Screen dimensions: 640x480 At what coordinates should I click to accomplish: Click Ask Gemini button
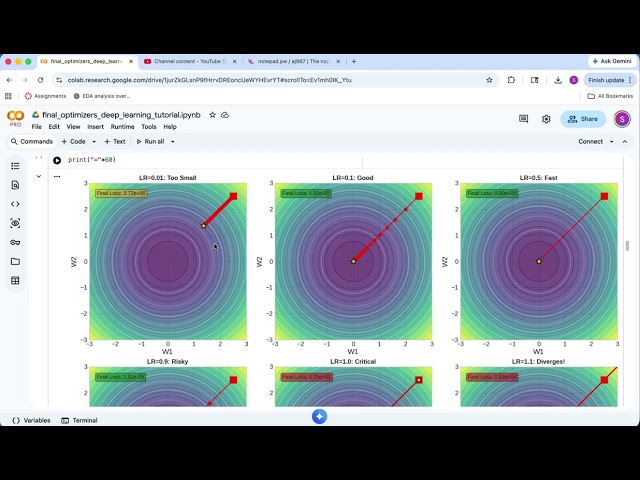(612, 61)
